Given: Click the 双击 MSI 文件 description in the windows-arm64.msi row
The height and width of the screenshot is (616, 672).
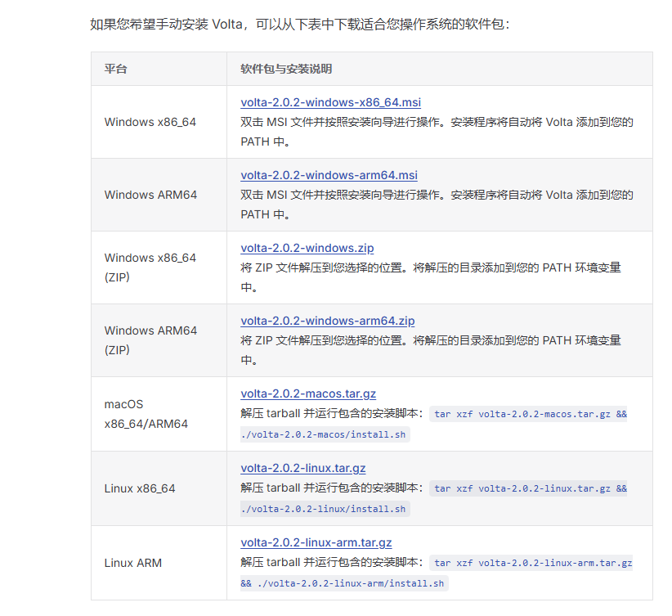Looking at the screenshot, I should click(x=437, y=205).
